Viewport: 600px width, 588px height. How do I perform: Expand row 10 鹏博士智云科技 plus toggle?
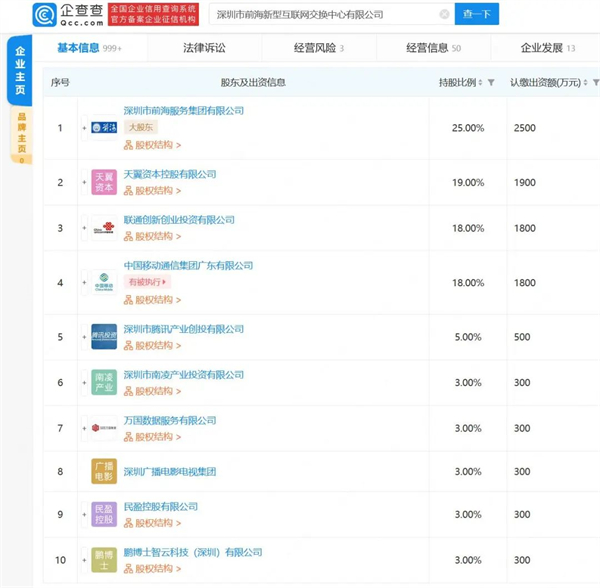tap(84, 560)
